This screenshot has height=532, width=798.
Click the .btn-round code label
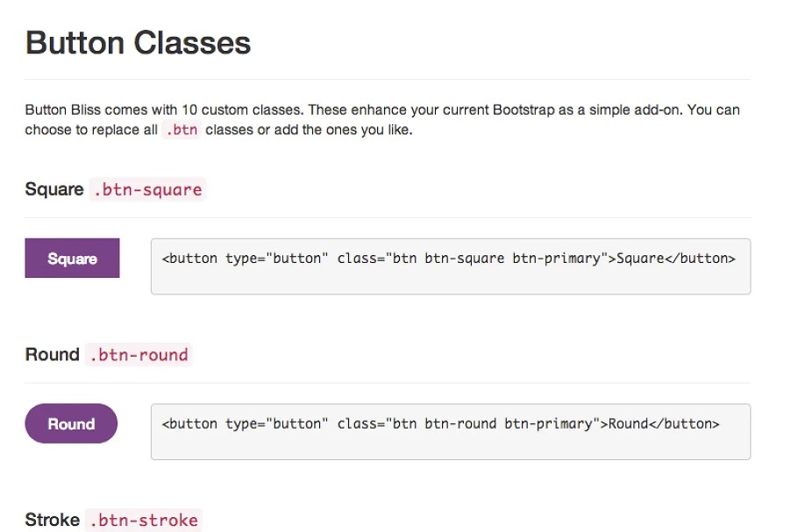point(139,355)
